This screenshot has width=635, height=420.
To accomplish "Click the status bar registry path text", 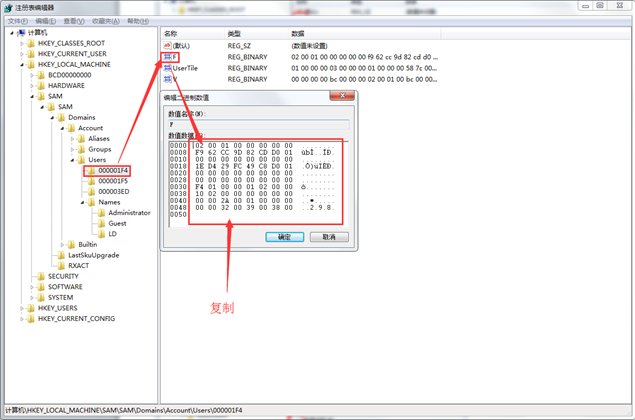I will click(124, 410).
